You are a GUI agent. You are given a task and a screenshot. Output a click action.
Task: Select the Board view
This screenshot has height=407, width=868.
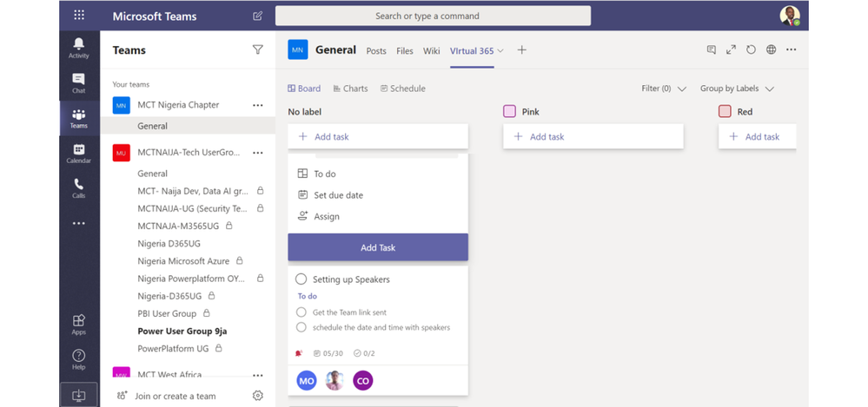click(x=304, y=89)
